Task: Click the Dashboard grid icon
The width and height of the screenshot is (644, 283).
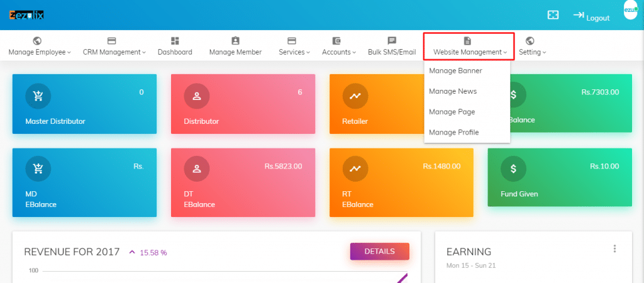Action: coord(175,41)
